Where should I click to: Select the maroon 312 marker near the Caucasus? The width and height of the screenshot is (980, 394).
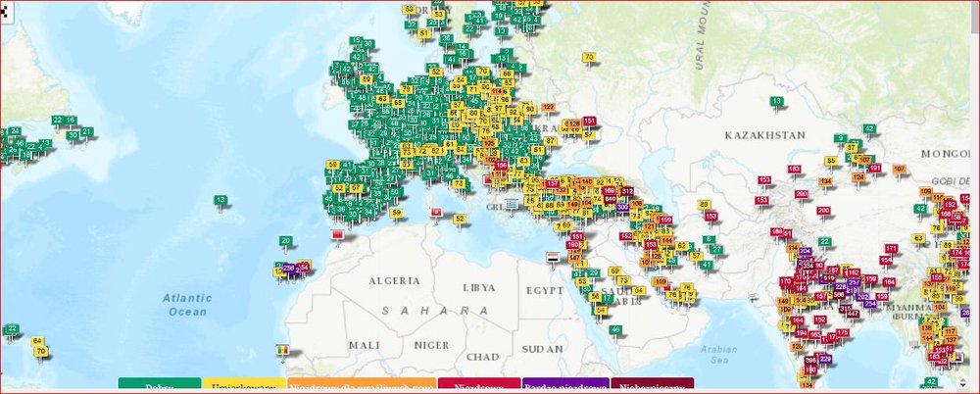pyautogui.click(x=626, y=191)
